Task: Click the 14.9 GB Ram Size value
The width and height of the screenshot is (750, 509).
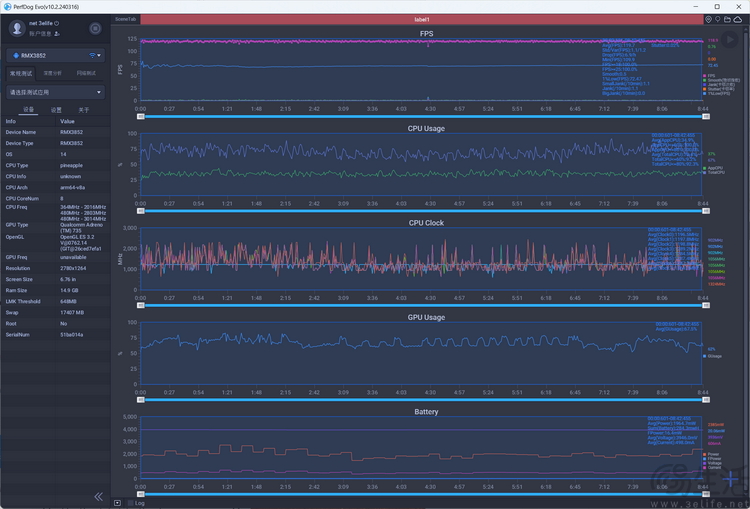Action: (69, 290)
